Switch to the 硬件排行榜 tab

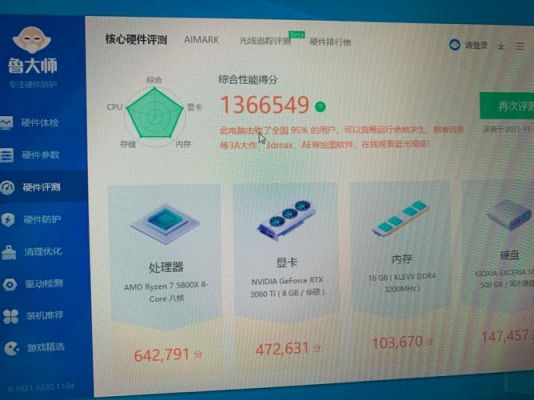(x=330, y=42)
